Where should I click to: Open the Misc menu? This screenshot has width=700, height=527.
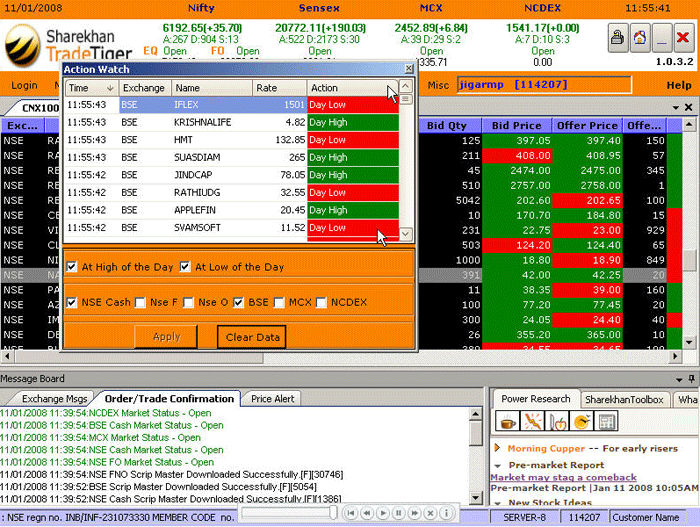(438, 85)
